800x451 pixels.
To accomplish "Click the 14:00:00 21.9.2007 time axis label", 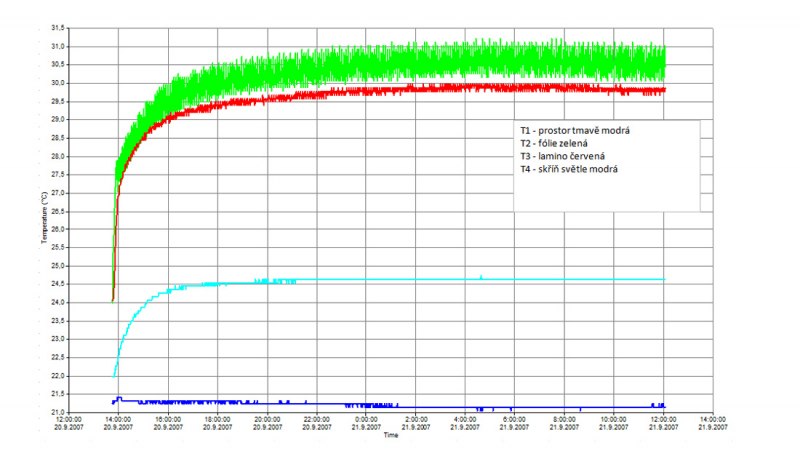I will [x=713, y=424].
